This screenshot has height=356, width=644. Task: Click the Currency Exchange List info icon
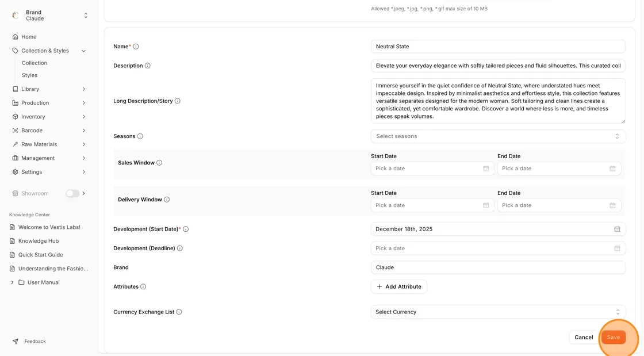(x=179, y=312)
